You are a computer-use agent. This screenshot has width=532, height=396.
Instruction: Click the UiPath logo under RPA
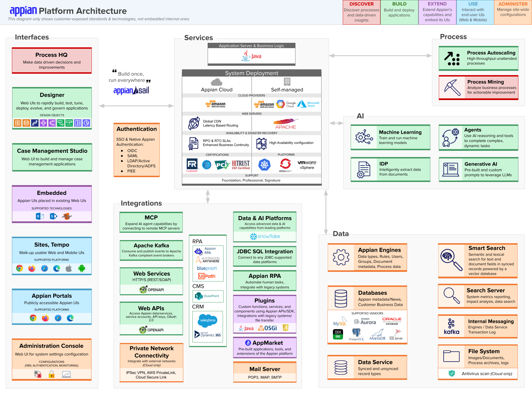click(207, 276)
